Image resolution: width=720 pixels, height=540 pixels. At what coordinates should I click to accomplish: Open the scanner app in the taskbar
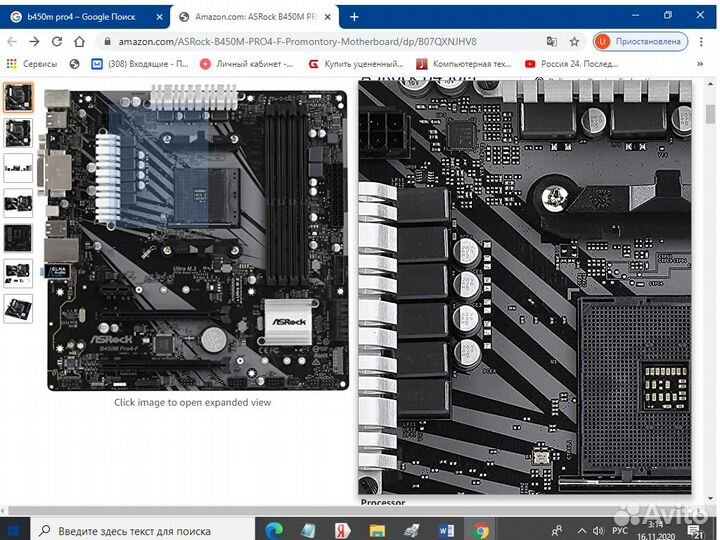pyautogui.click(x=411, y=530)
